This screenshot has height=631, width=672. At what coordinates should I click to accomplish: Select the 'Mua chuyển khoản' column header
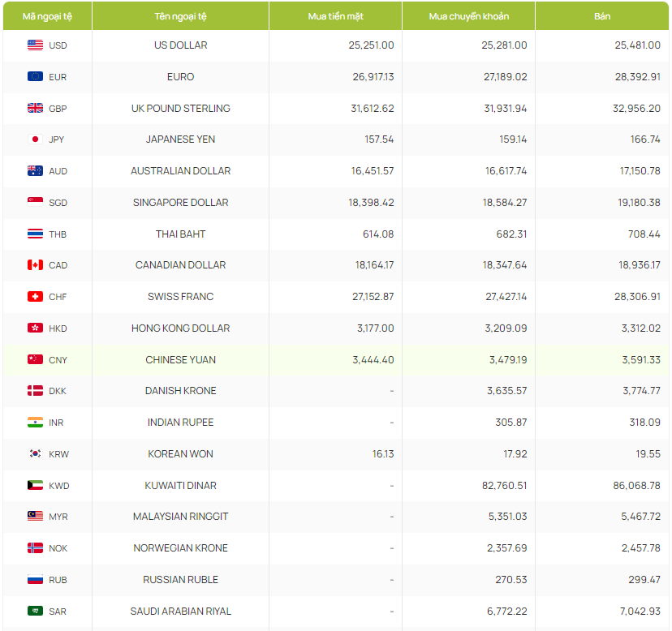point(468,16)
